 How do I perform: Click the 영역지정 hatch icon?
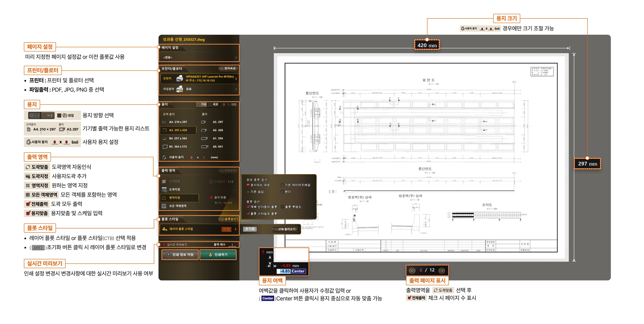pyautogui.click(x=164, y=198)
